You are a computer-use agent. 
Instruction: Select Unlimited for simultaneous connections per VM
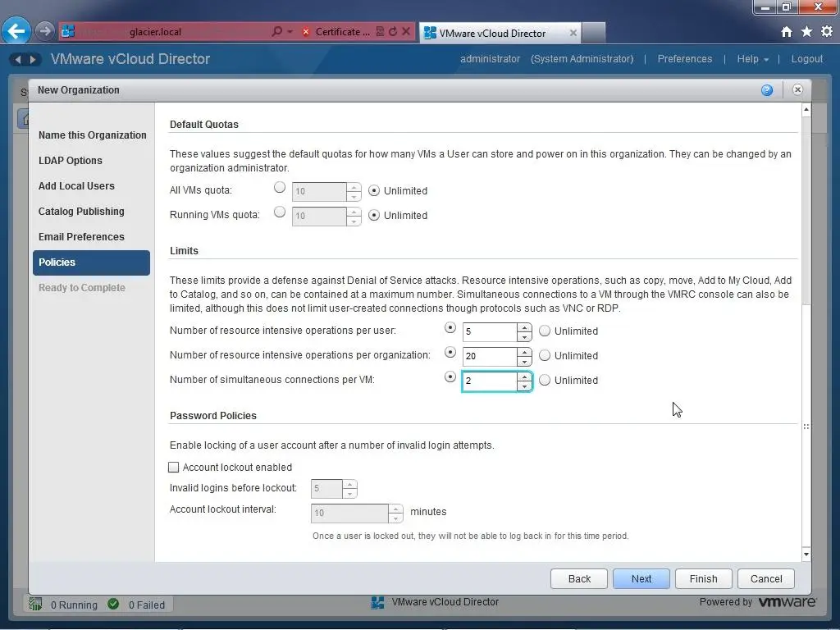click(545, 380)
